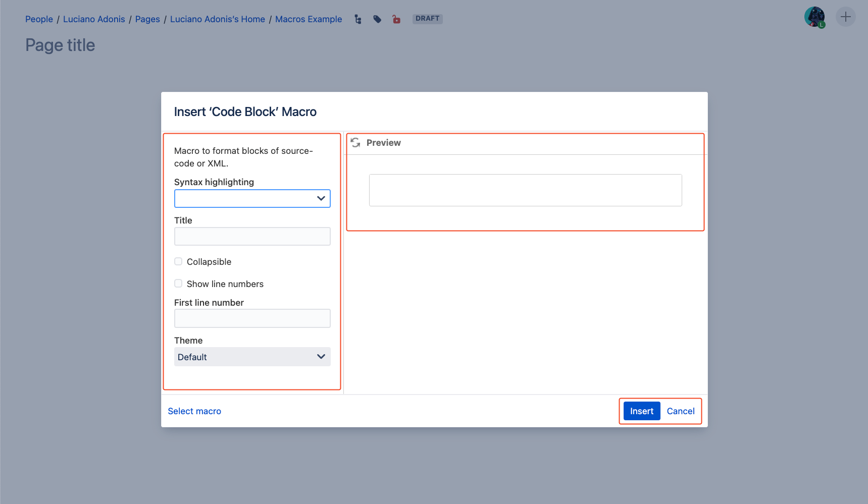Open the Macros Example breadcrumb link

point(308,19)
